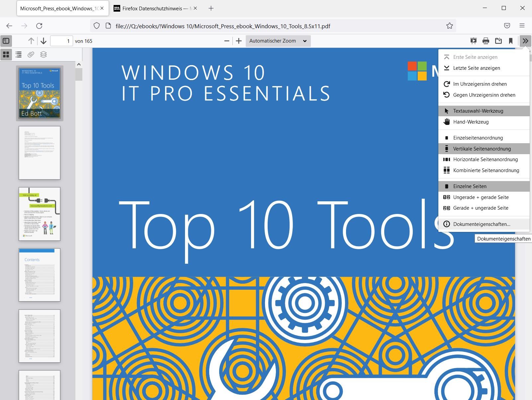The height and width of the screenshot is (400, 532).
Task: Zoom out with the minus button
Action: [227, 41]
